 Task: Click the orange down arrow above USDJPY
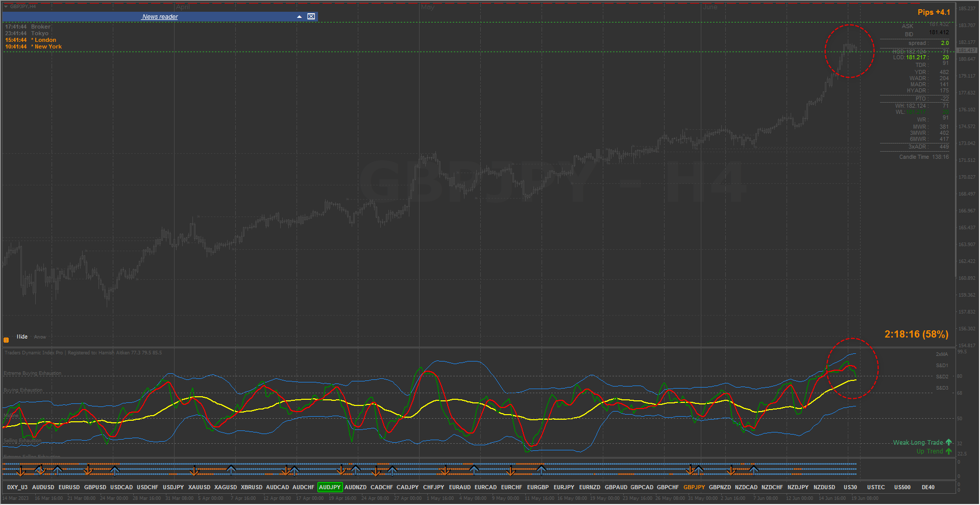[194, 470]
